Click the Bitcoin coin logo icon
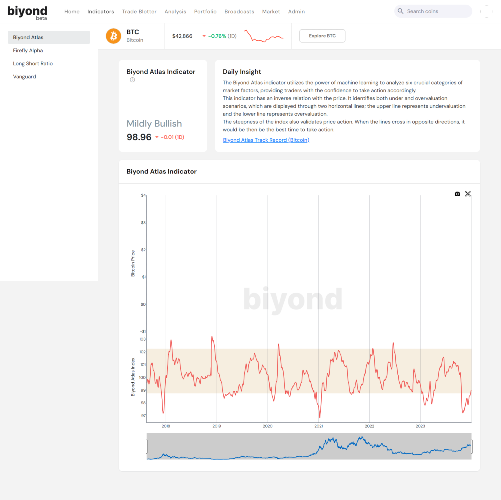This screenshot has width=501, height=500. pyautogui.click(x=113, y=36)
